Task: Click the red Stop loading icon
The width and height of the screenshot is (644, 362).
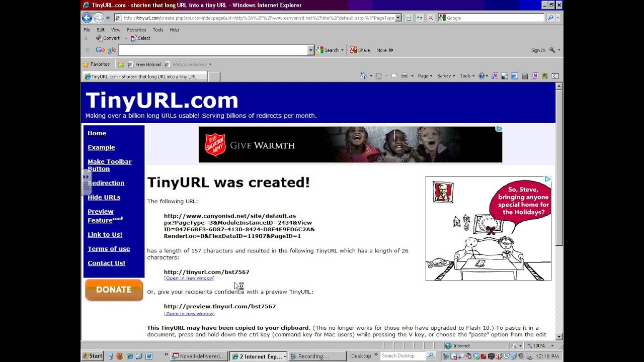Action: pyautogui.click(x=430, y=18)
